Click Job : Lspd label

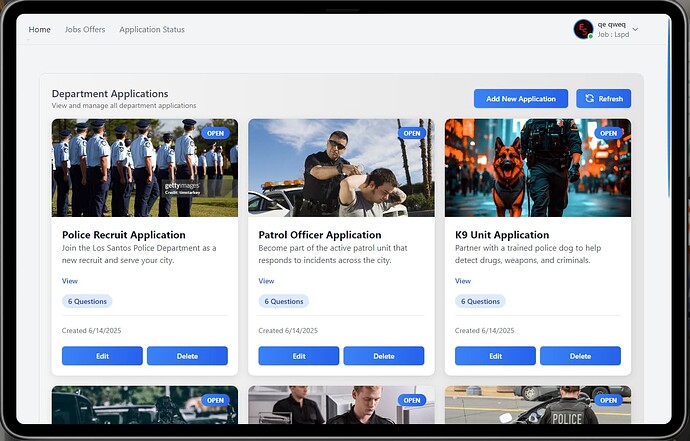(613, 34)
